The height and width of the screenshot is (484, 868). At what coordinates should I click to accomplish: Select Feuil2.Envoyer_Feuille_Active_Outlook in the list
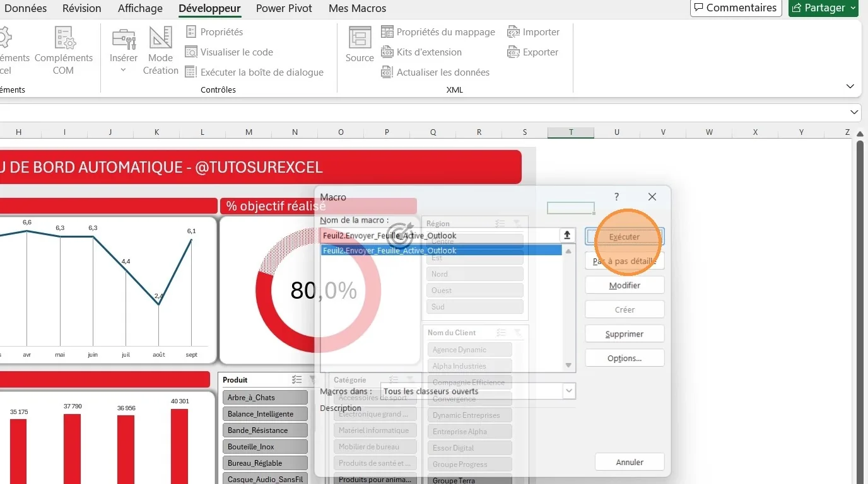(442, 250)
